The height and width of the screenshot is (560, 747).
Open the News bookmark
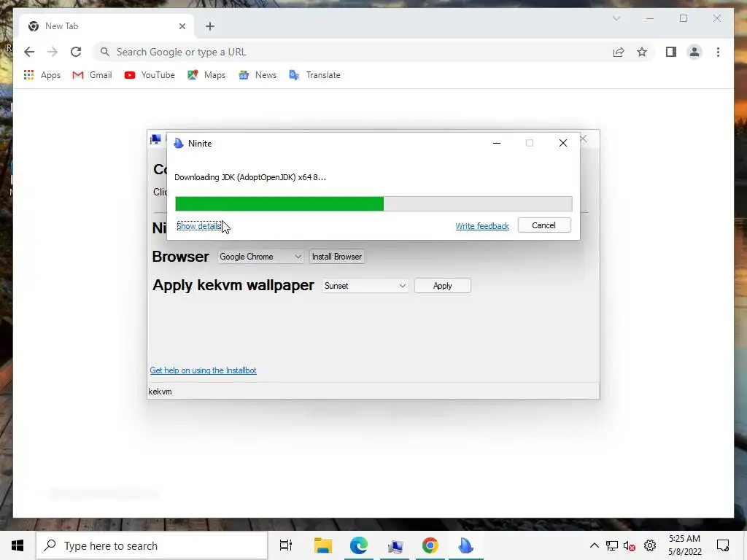click(x=258, y=75)
